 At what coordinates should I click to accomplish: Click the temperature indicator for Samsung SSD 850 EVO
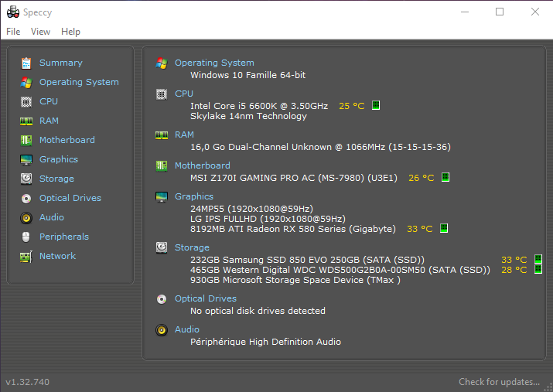[538, 259]
